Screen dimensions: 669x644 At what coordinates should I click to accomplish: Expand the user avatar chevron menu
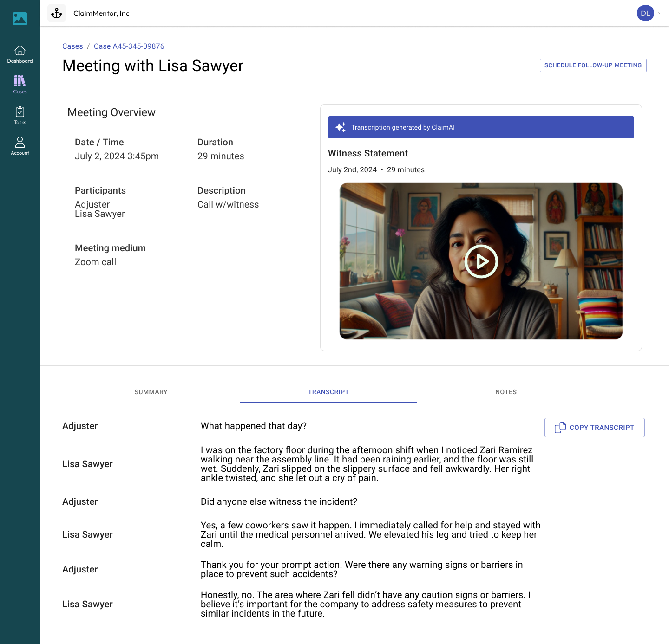click(659, 13)
